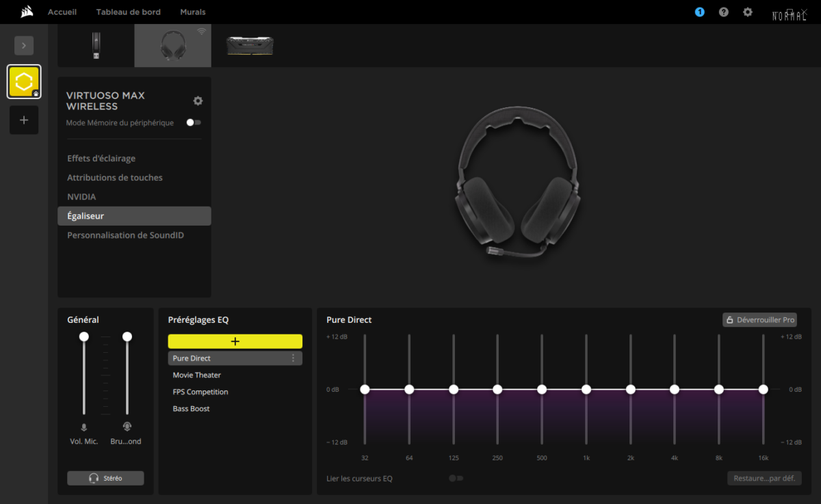Click the Déverrouiller Pro button

pos(759,319)
